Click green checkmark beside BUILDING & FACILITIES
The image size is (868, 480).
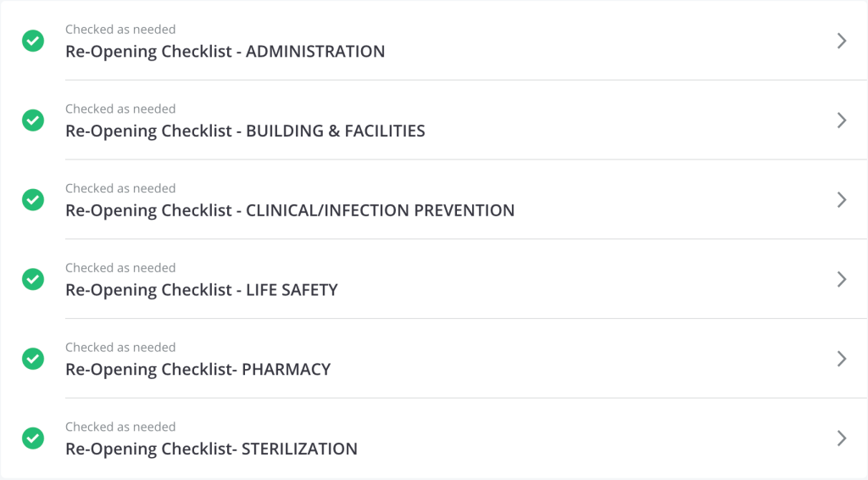(33, 120)
